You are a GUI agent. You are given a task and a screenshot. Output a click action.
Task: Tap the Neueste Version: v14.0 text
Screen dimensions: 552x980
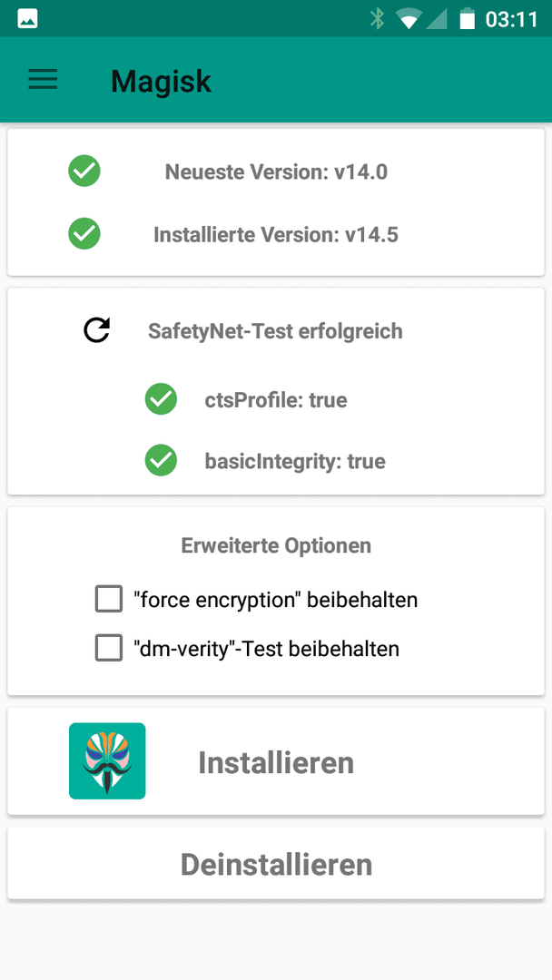point(276,171)
